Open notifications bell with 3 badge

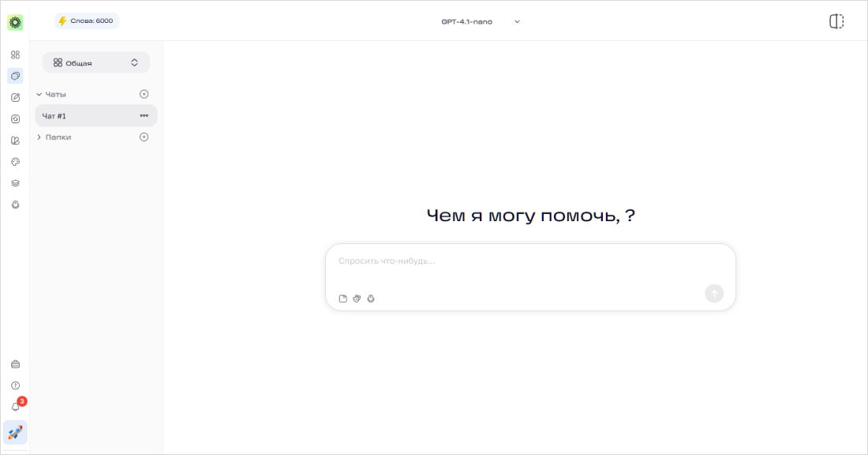click(x=15, y=407)
